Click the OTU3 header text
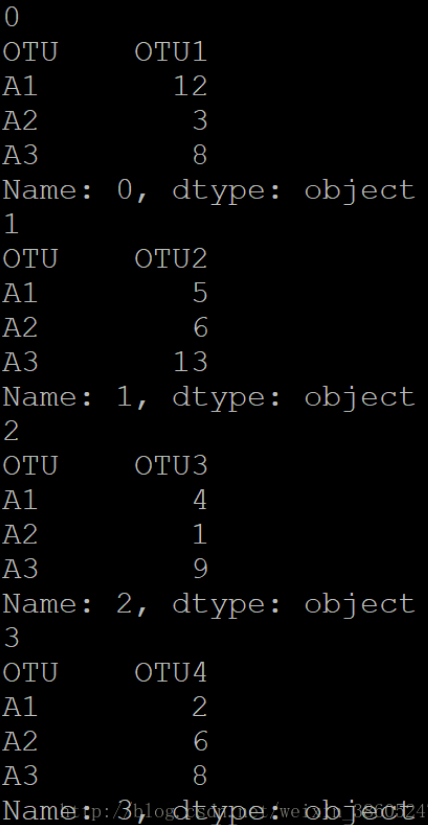428x825 pixels. (171, 466)
